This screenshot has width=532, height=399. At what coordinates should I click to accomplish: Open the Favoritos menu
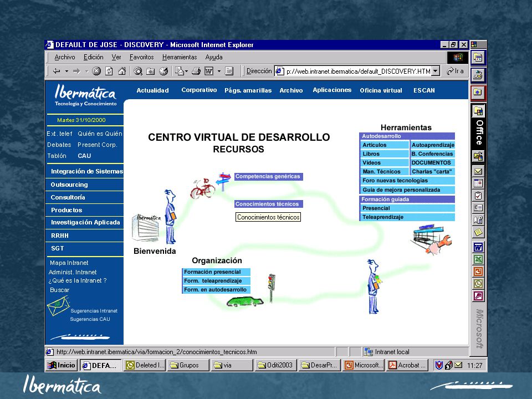point(141,57)
